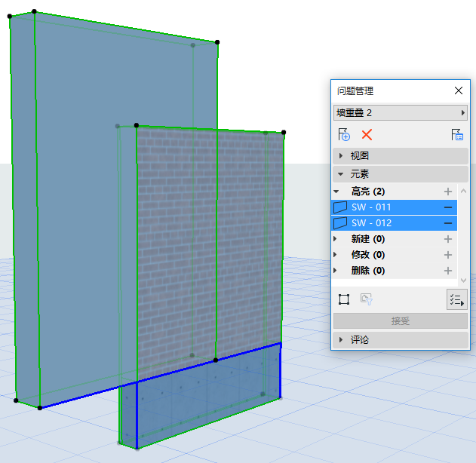
Task: Expand the 删除 (0) group
Action: point(335,271)
